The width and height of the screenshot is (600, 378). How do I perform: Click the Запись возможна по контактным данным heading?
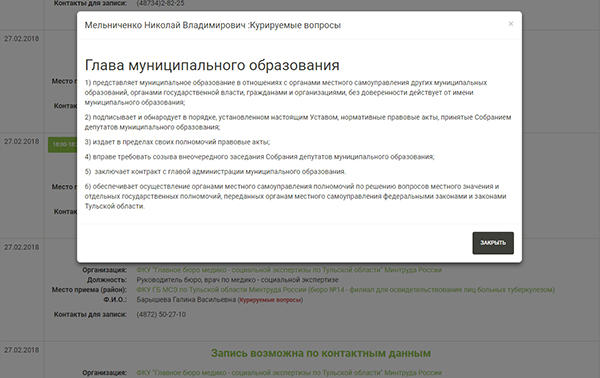[x=321, y=353]
